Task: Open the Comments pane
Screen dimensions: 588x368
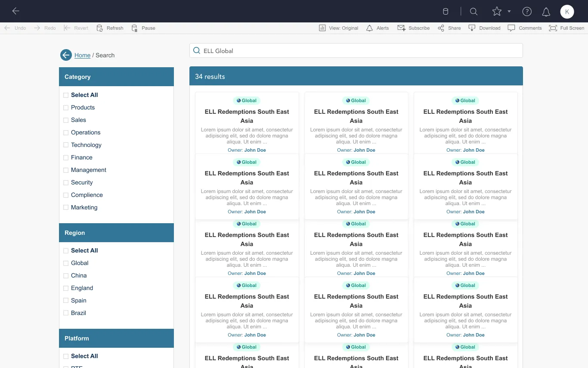Action: 525,28
